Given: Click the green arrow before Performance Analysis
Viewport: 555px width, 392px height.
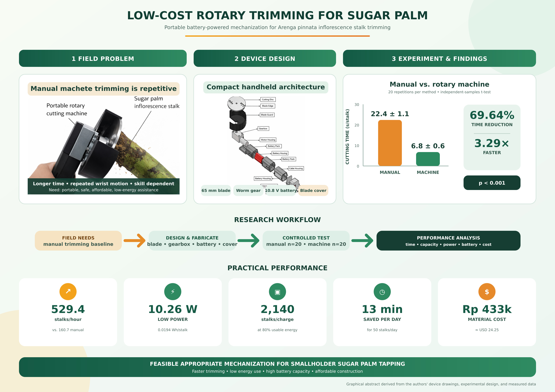Looking at the screenshot, I should 362,241.
